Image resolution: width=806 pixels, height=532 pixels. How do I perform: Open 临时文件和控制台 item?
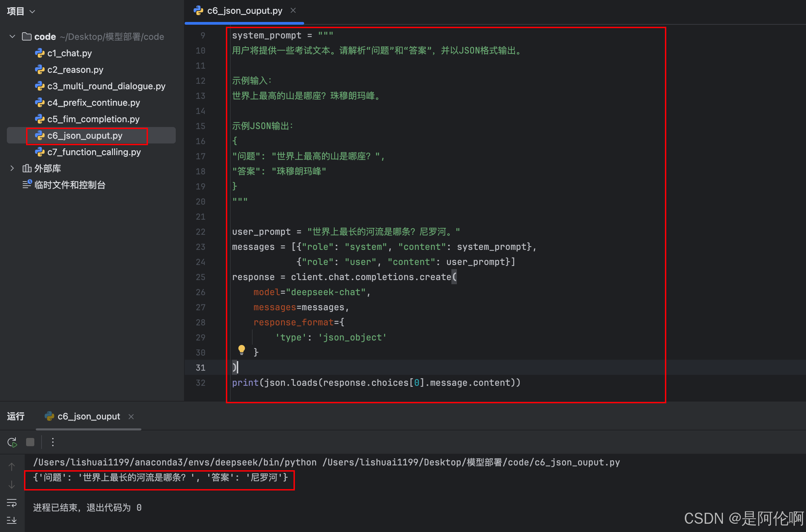70,185
